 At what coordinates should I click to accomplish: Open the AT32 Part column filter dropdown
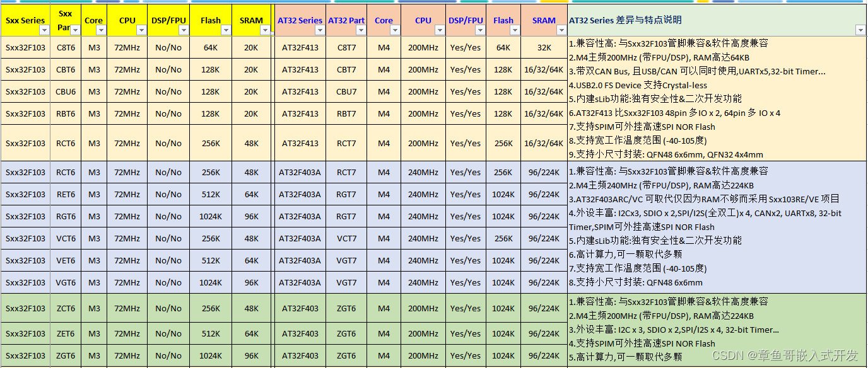pos(361,30)
